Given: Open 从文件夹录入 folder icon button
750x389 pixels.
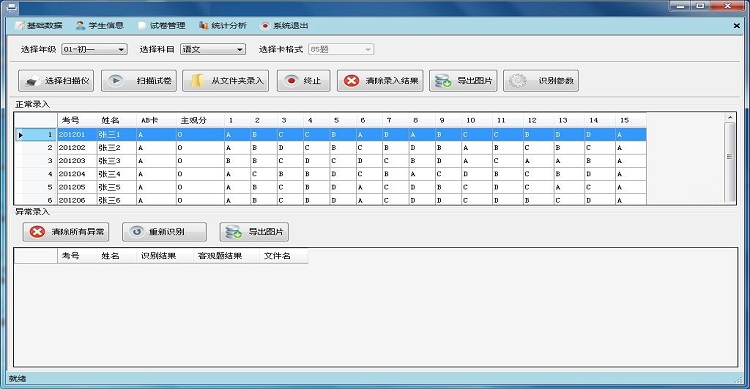Looking at the screenshot, I should click(225, 81).
